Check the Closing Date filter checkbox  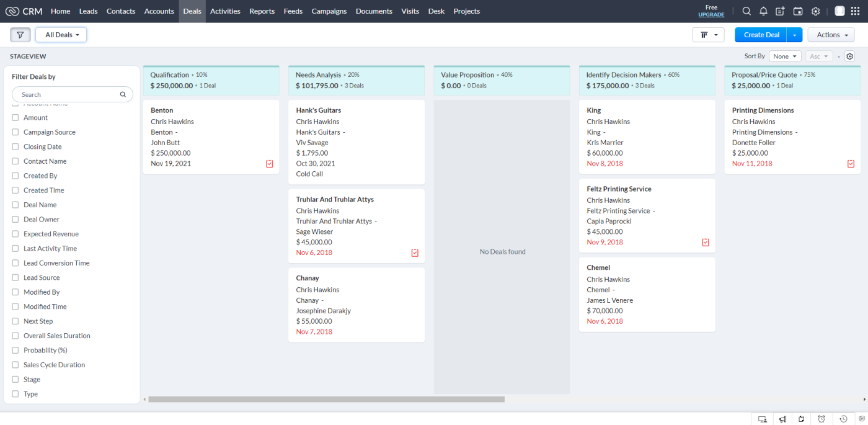click(x=15, y=147)
